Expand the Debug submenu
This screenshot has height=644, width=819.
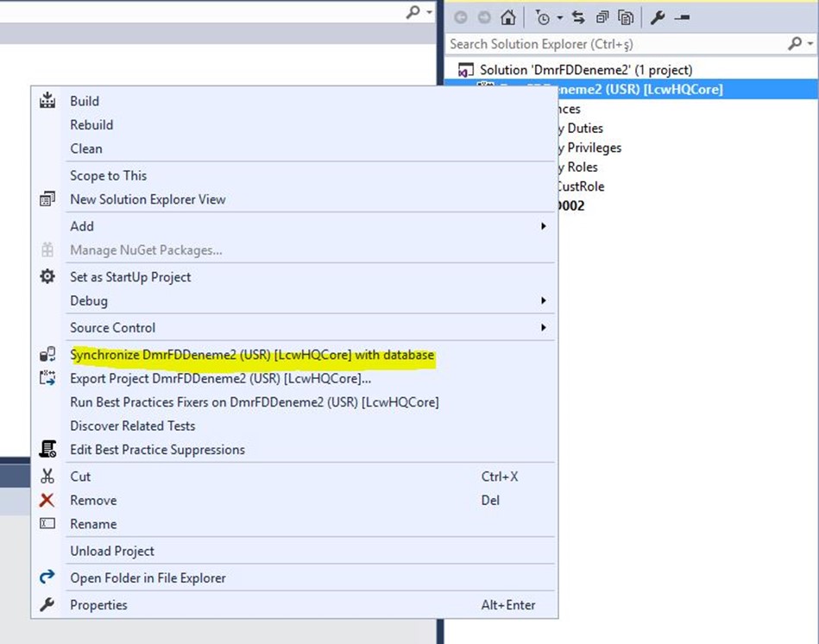(543, 300)
